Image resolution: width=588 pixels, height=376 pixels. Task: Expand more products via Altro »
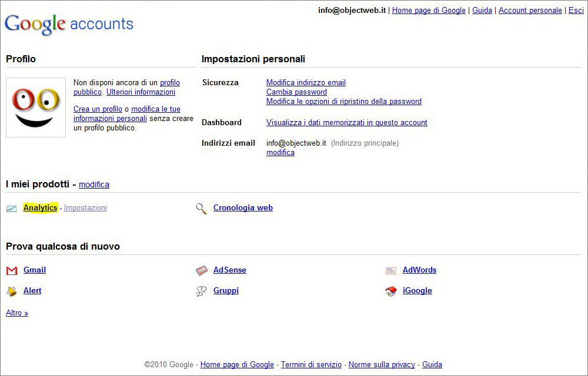(17, 313)
